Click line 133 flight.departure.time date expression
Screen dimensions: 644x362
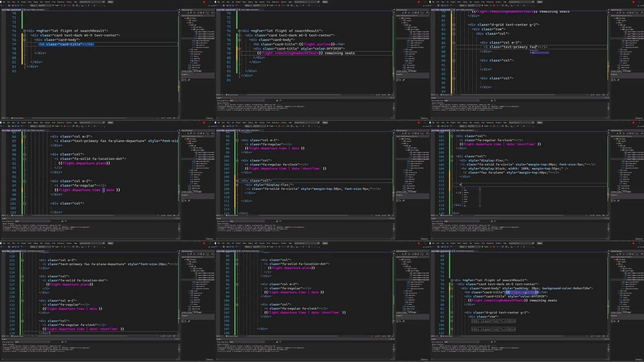point(72,309)
